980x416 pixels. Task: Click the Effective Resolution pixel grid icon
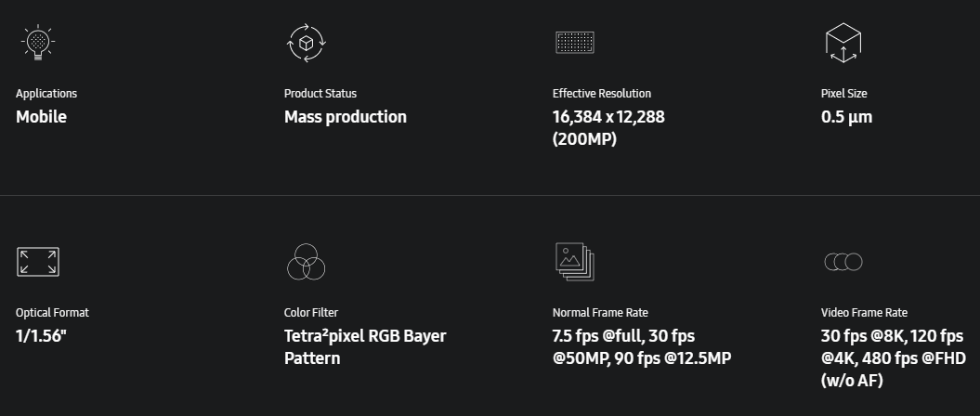pyautogui.click(x=574, y=43)
